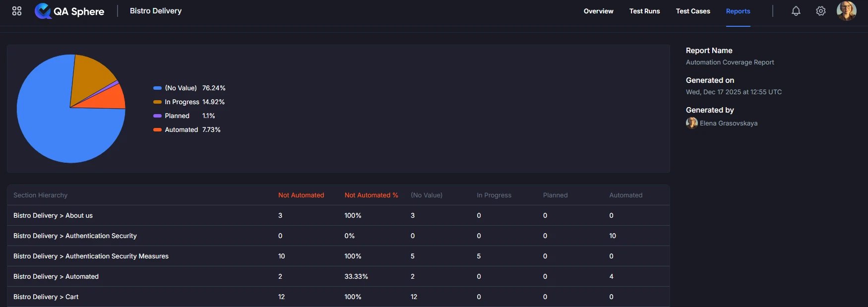This screenshot has width=868, height=307.
Task: Click 14.92% legend value
Action: coord(213,102)
